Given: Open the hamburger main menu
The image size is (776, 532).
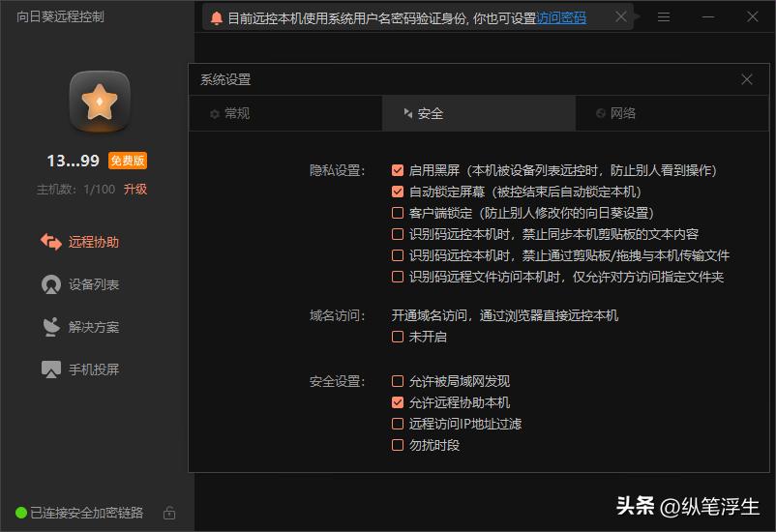Looking at the screenshot, I should tap(664, 17).
